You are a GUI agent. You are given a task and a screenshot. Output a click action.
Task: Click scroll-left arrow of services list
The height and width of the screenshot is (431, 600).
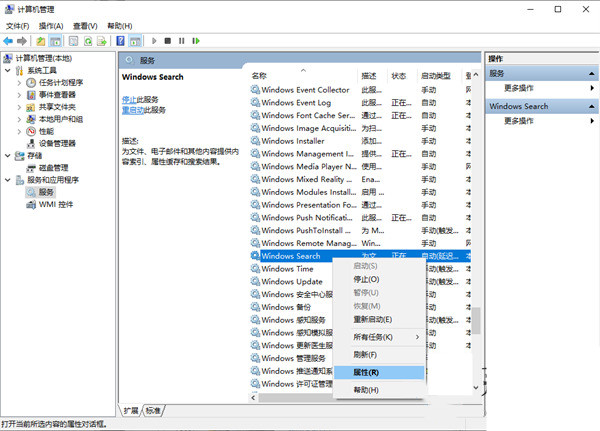click(253, 398)
